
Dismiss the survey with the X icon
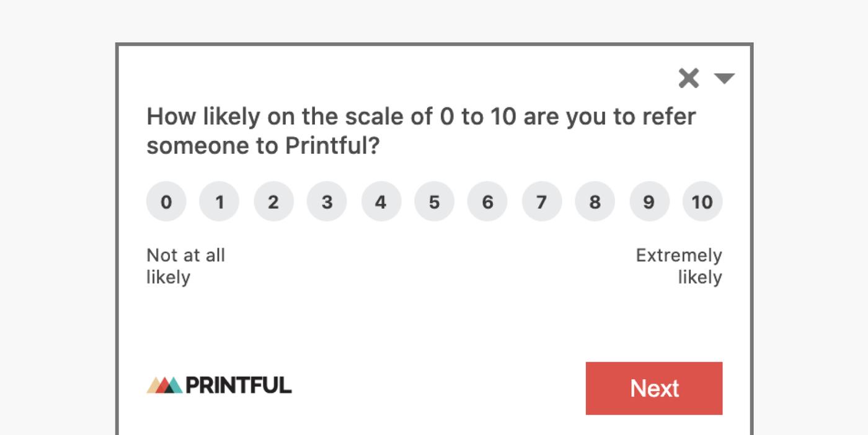688,78
